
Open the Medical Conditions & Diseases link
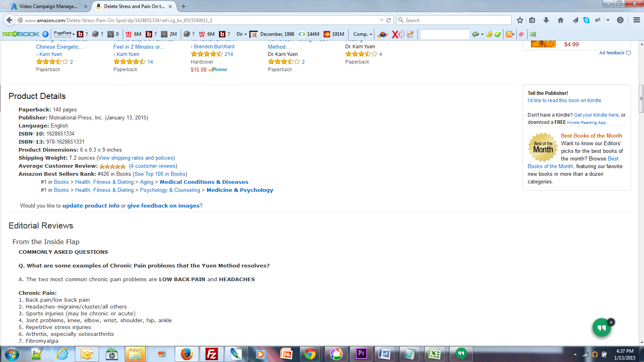tap(204, 182)
